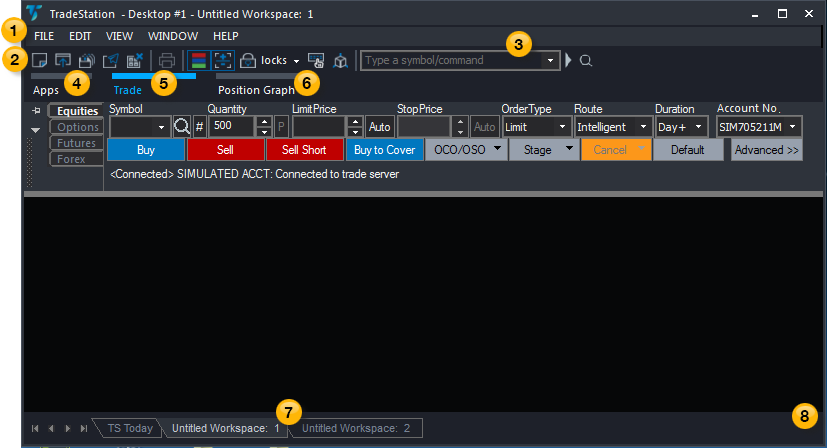The image size is (827, 448).
Task: Increase Quantity with up arrow
Action: coord(264,122)
